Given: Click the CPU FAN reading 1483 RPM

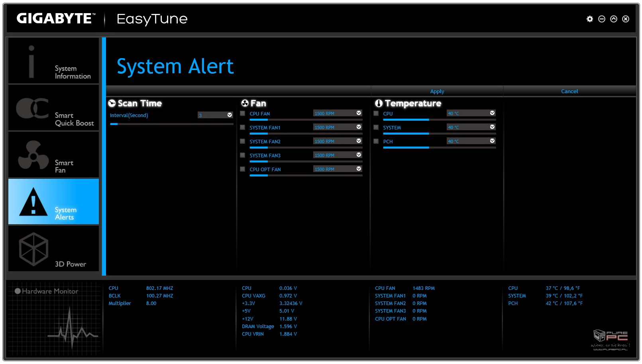Looking at the screenshot, I should click(x=424, y=288).
